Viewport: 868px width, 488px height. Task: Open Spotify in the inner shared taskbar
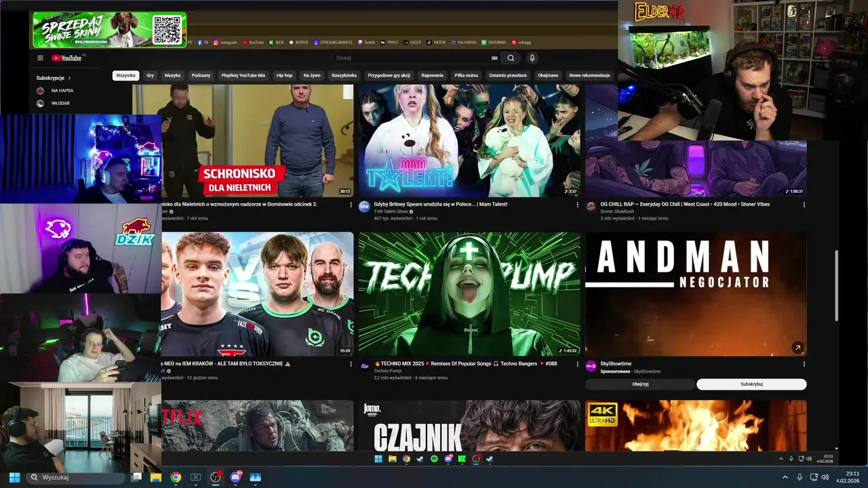pos(434,459)
